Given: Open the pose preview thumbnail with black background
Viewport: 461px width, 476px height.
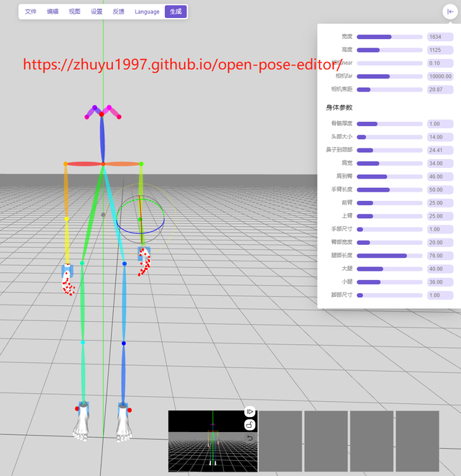Looking at the screenshot, I should coord(212,441).
